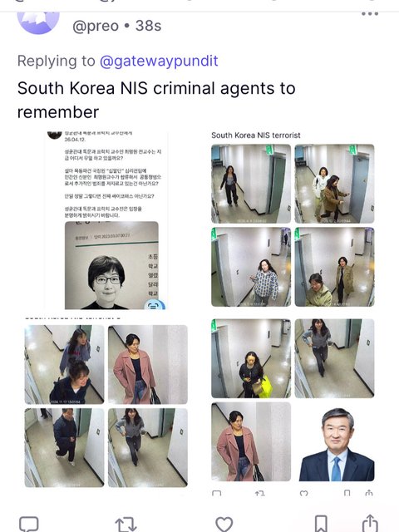This screenshot has height=532, width=399.
Task: Tap the small heart icon inside the attached image
Action: tap(304, 493)
